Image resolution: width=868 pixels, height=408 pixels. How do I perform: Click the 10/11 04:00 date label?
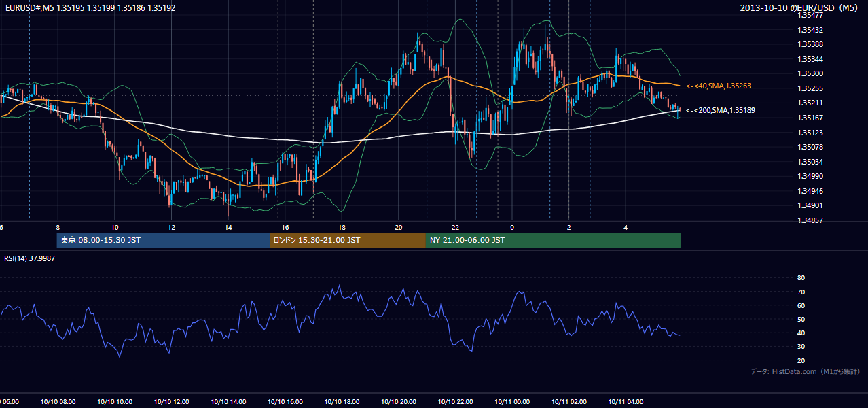click(x=626, y=402)
